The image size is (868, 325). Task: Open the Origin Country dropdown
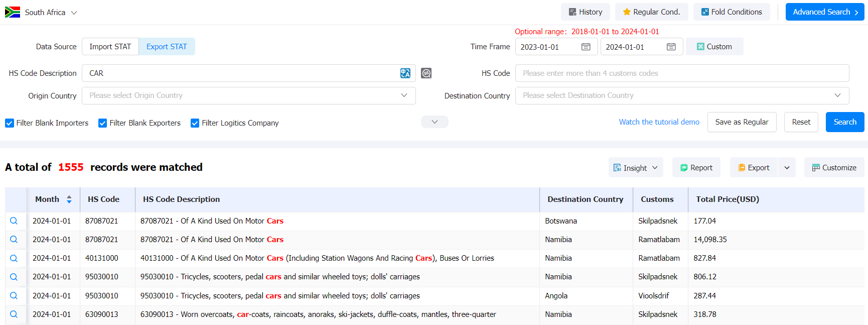[x=248, y=95]
